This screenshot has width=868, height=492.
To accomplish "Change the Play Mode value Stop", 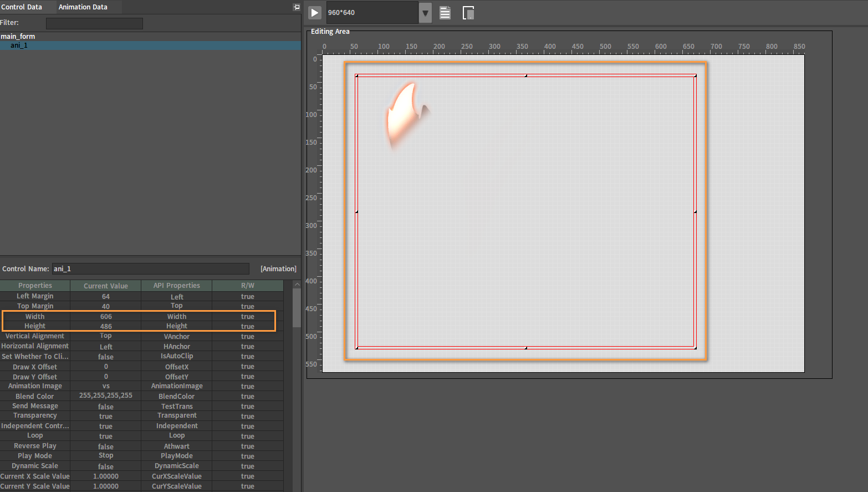I will pyautogui.click(x=106, y=456).
